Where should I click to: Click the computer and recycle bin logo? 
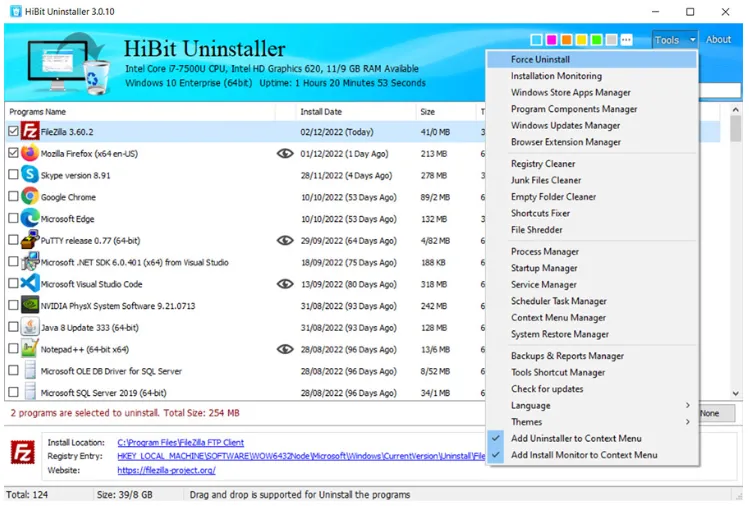click(68, 64)
